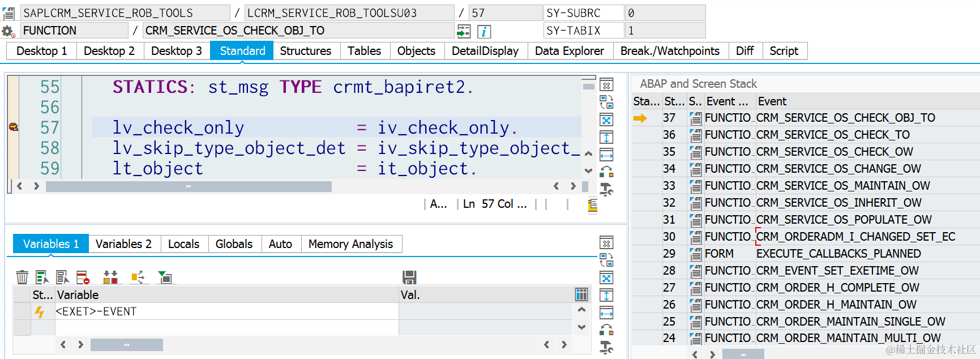
Task: Click the green list select icon in variables toolbar
Action: coord(42,277)
